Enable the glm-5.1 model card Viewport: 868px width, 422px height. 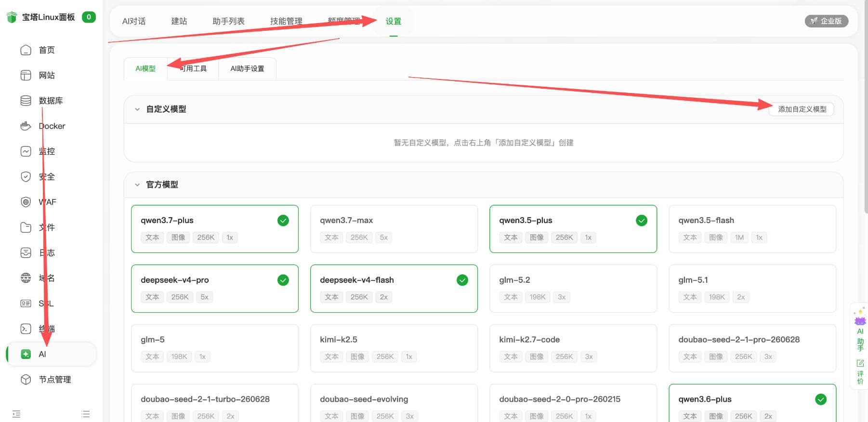[752, 289]
